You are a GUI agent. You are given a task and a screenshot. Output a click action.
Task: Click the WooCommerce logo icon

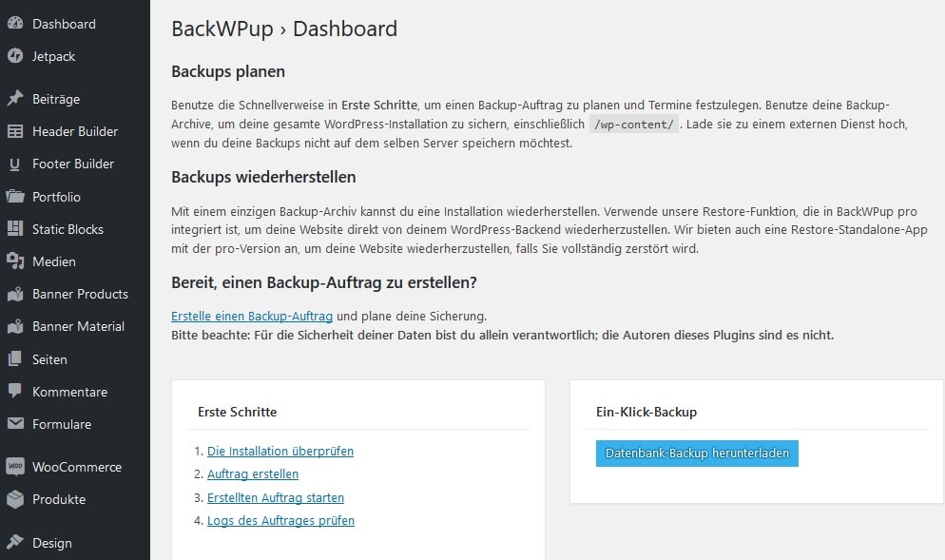[x=14, y=467]
